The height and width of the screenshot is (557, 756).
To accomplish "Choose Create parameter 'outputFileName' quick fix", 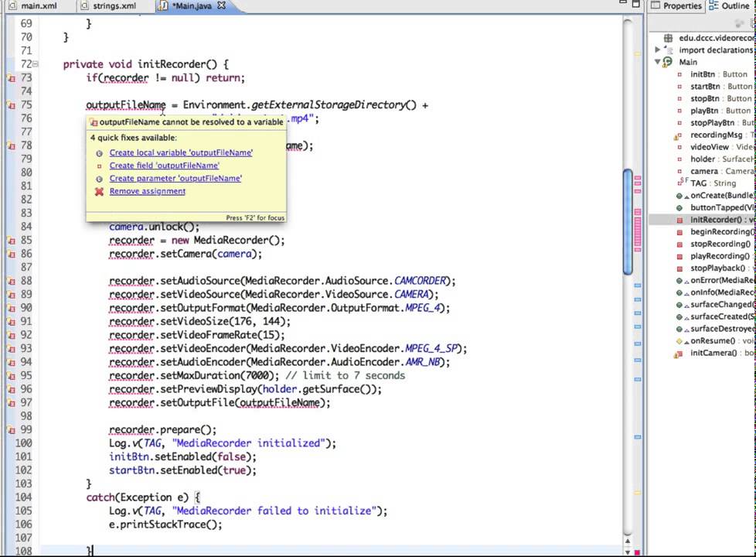I will tap(175, 179).
